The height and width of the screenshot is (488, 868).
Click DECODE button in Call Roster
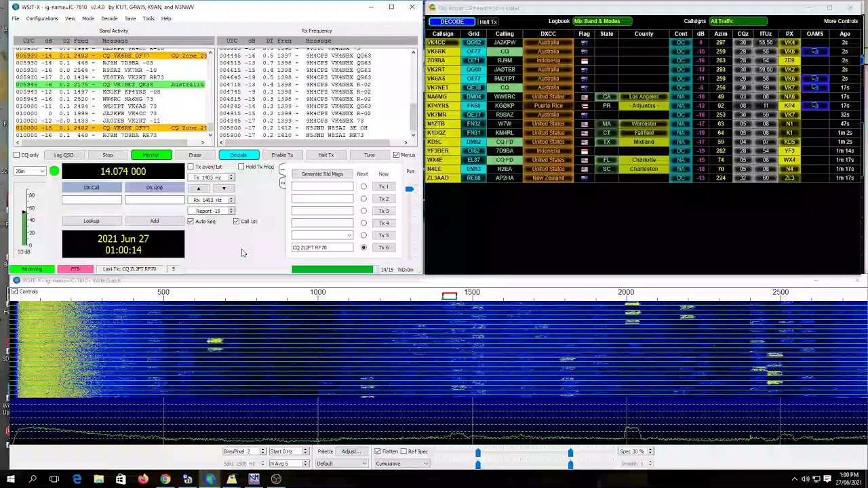[x=452, y=22]
